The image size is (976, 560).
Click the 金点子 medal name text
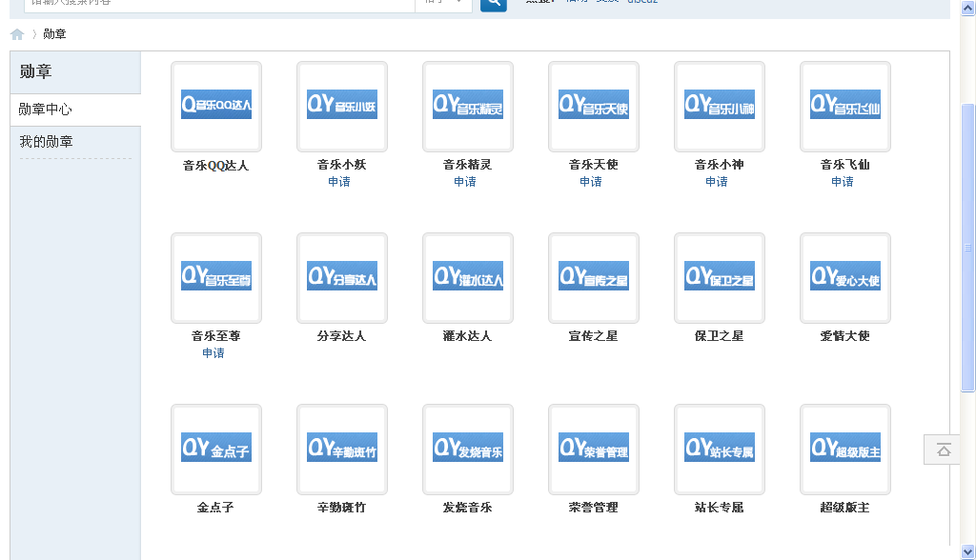pyautogui.click(x=216, y=508)
